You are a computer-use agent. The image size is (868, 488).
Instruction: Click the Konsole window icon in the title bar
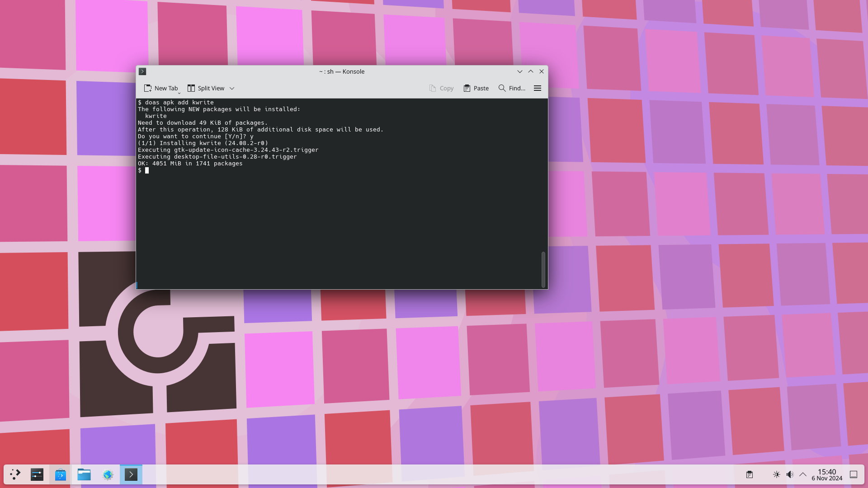pyautogui.click(x=142, y=71)
